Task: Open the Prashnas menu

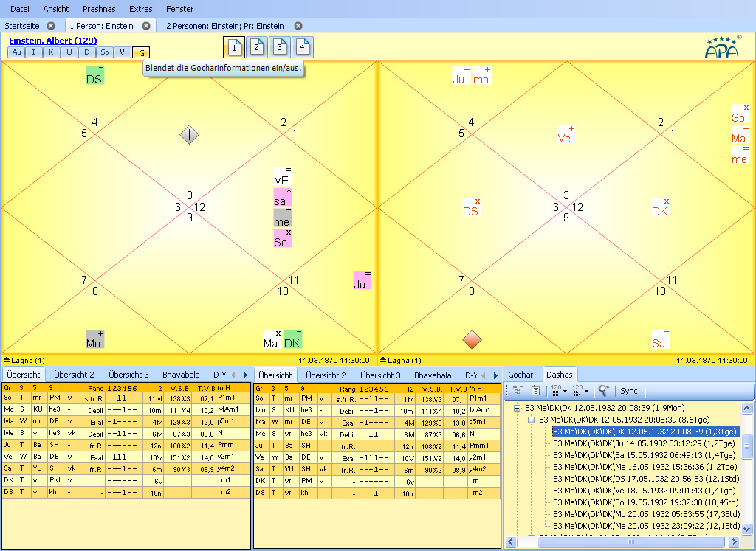Action: (99, 9)
